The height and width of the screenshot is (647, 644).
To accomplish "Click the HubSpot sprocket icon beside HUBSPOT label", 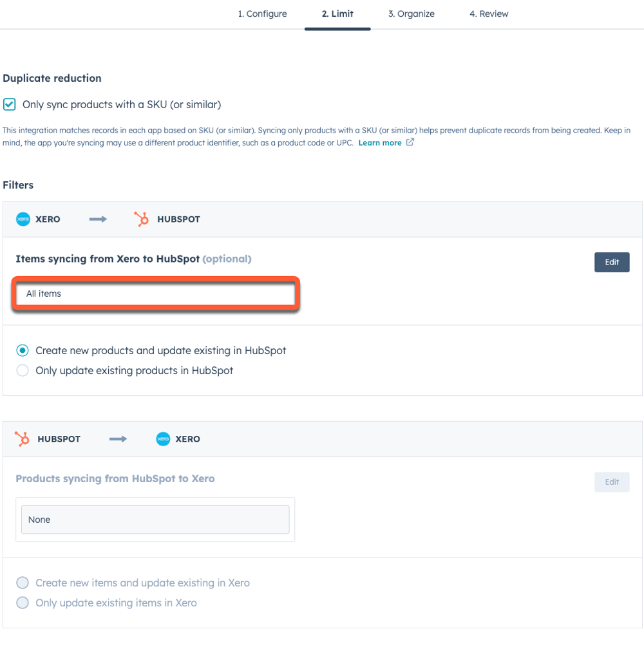I will click(143, 219).
